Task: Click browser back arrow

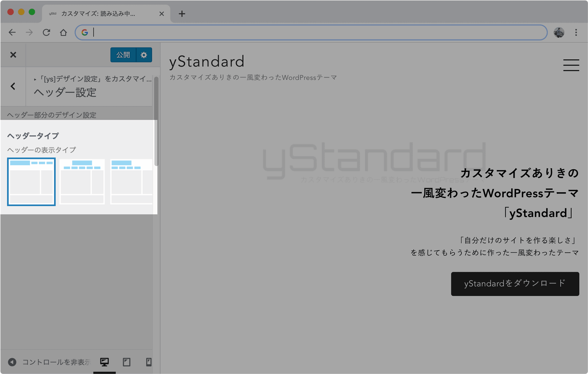Action: pyautogui.click(x=12, y=32)
